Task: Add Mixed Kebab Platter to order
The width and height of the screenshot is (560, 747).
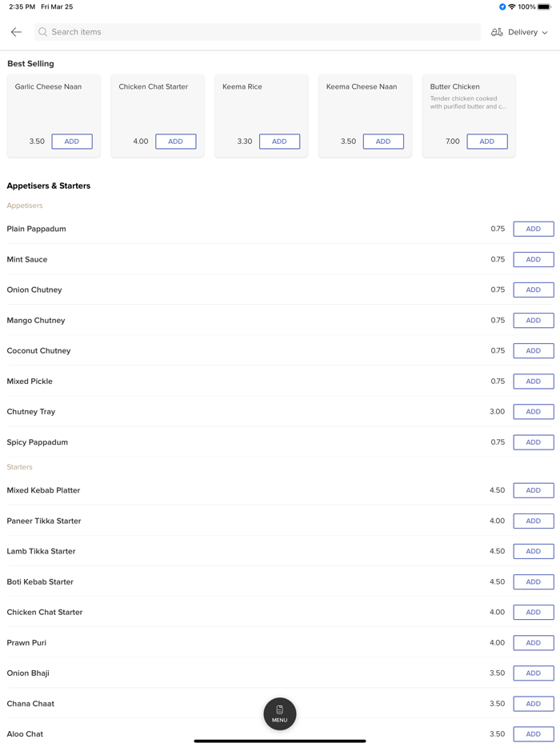Action: click(x=533, y=490)
